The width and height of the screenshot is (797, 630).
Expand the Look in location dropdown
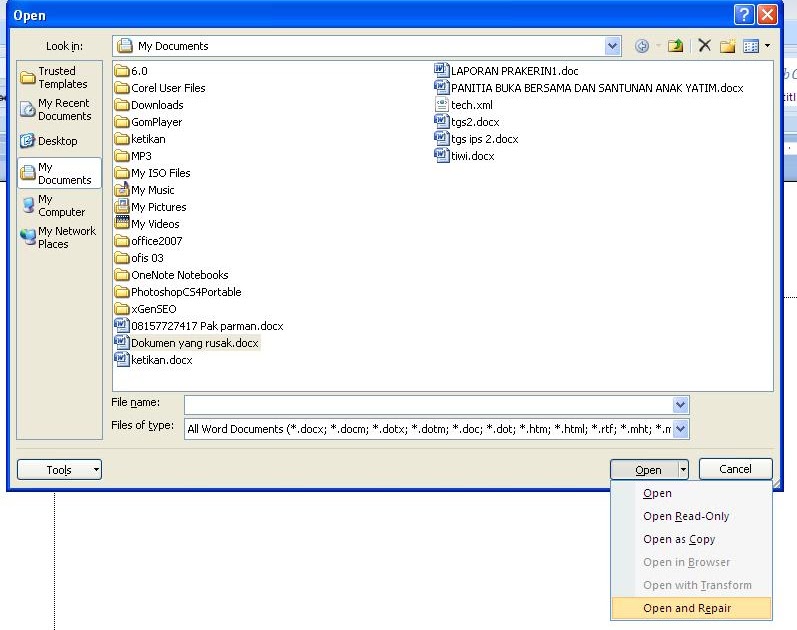click(x=612, y=46)
